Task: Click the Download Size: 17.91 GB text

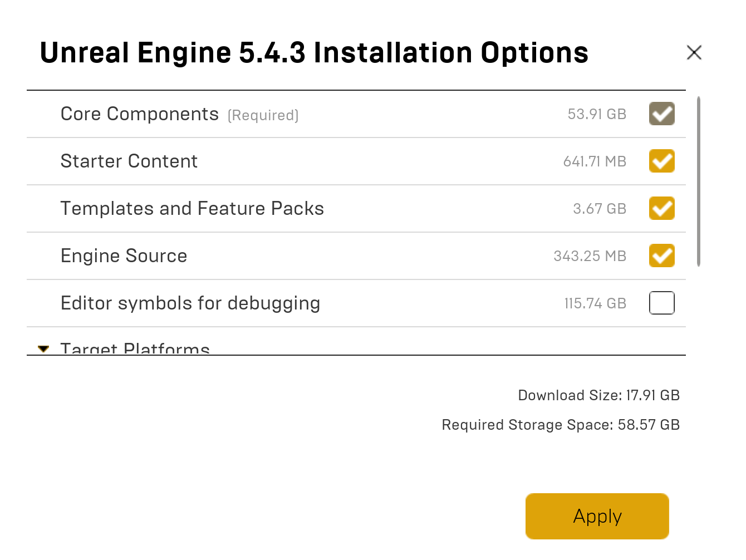Action: click(x=599, y=395)
